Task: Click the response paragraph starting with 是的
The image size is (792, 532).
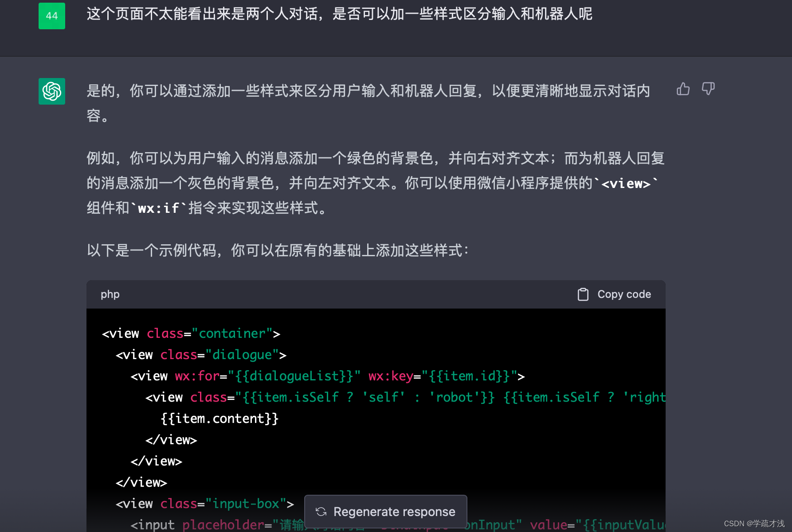Action: pyautogui.click(x=368, y=103)
